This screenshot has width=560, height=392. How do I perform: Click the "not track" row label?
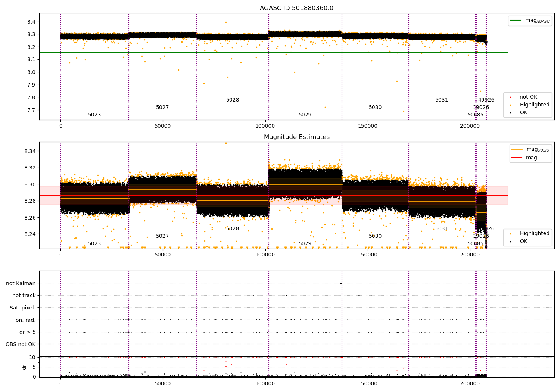point(24,296)
